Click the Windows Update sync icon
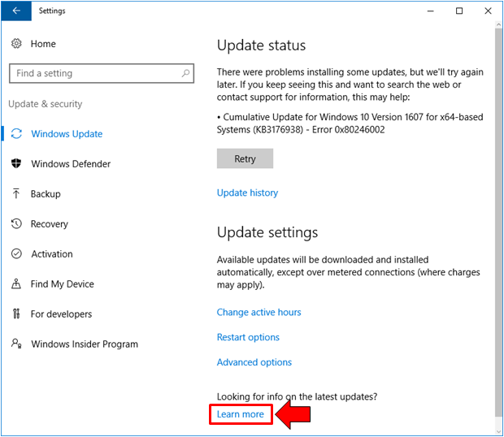Viewport: 504px width, 437px height. point(16,133)
